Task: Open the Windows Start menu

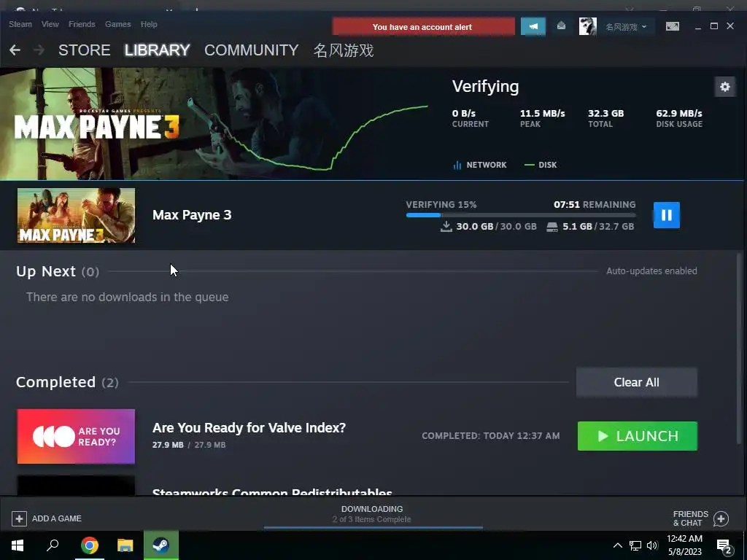Action: coord(18,545)
